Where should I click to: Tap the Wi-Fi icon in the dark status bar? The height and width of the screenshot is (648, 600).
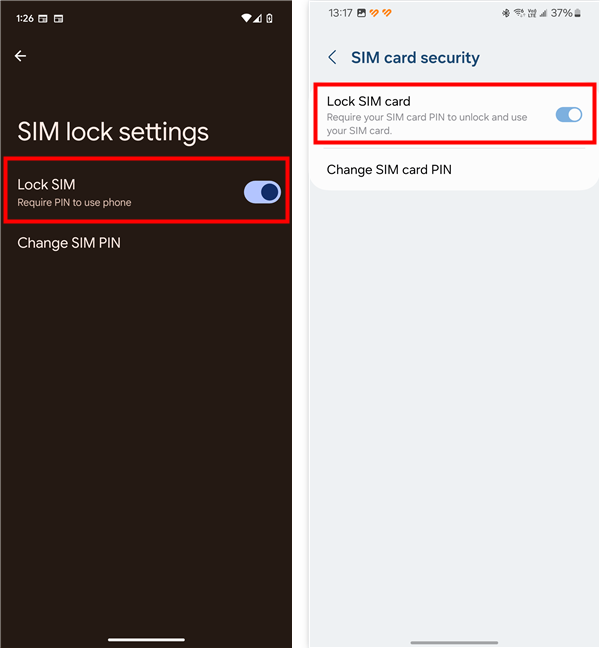(247, 18)
